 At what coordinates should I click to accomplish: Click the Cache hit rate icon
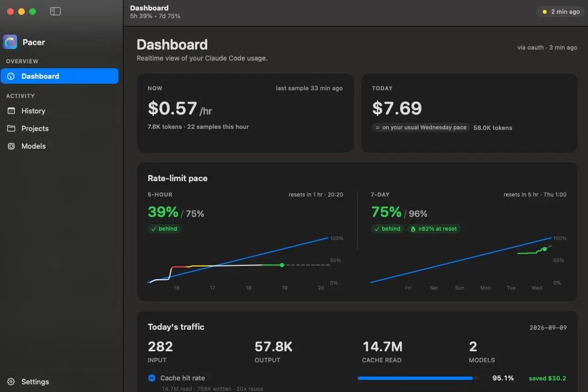152,378
